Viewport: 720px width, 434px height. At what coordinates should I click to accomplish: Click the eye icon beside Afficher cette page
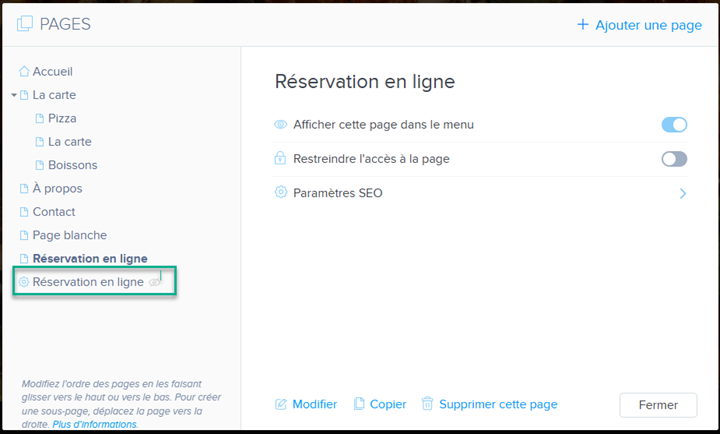pyautogui.click(x=281, y=124)
